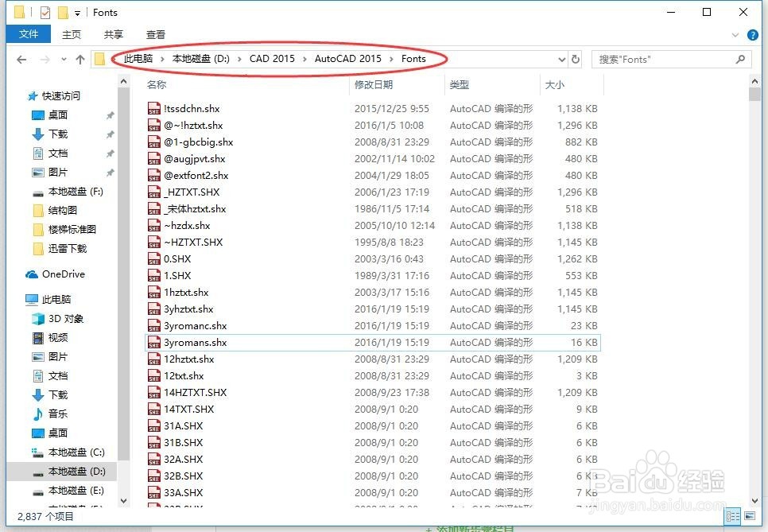This screenshot has height=532, width=768.
Task: Click New Folder quick access icon
Action: coord(63,12)
